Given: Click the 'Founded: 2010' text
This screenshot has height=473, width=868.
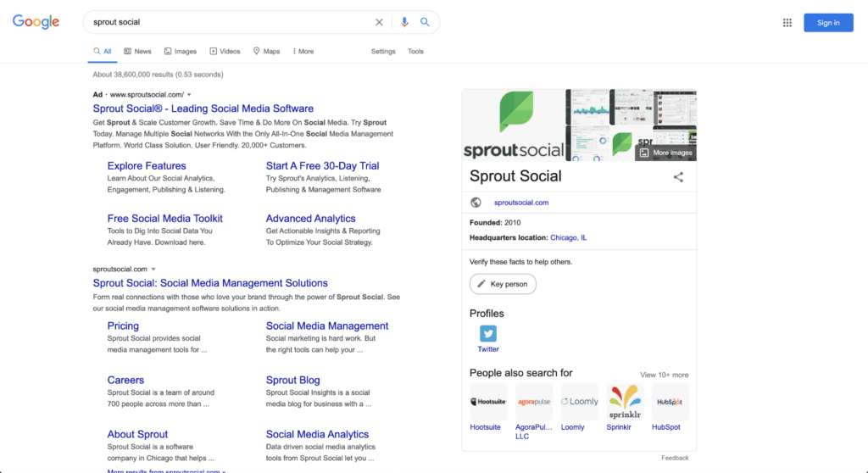Looking at the screenshot, I should [x=495, y=223].
